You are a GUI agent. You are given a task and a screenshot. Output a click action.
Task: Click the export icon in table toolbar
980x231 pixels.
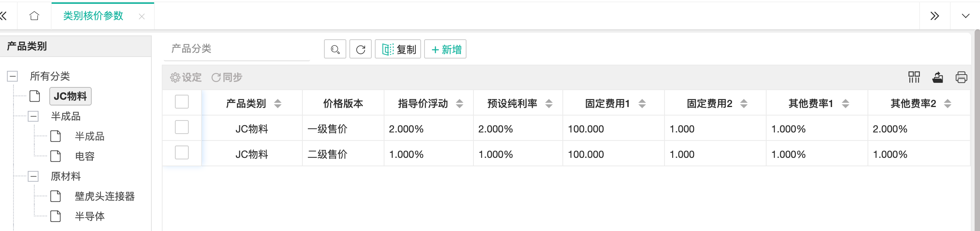pyautogui.click(x=938, y=77)
